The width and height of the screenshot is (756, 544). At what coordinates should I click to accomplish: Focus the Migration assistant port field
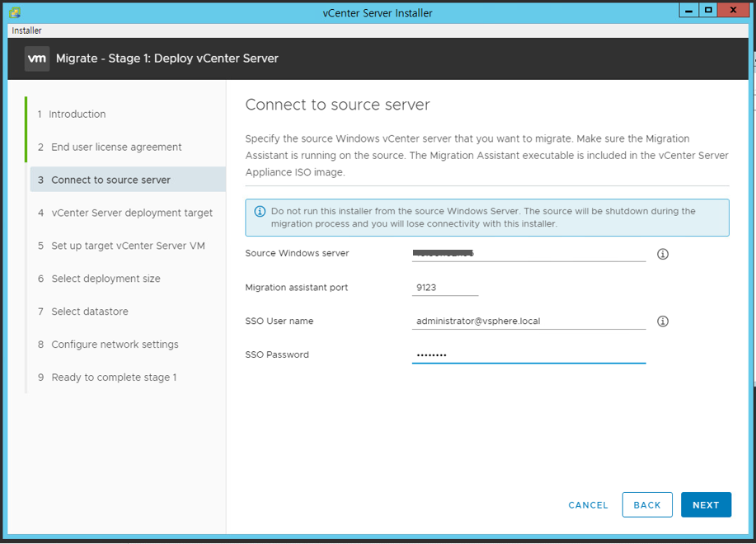pos(445,287)
